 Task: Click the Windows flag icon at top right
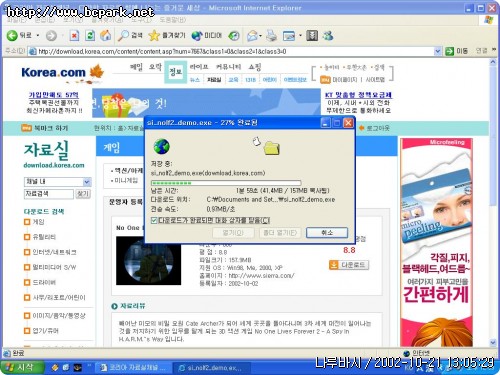coord(489,20)
